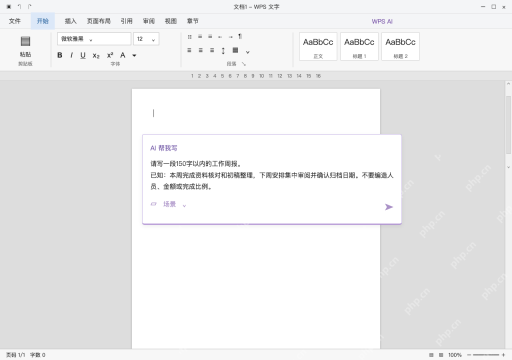Open the 场景 scenario selector
The image size is (512, 360).
[x=169, y=204]
